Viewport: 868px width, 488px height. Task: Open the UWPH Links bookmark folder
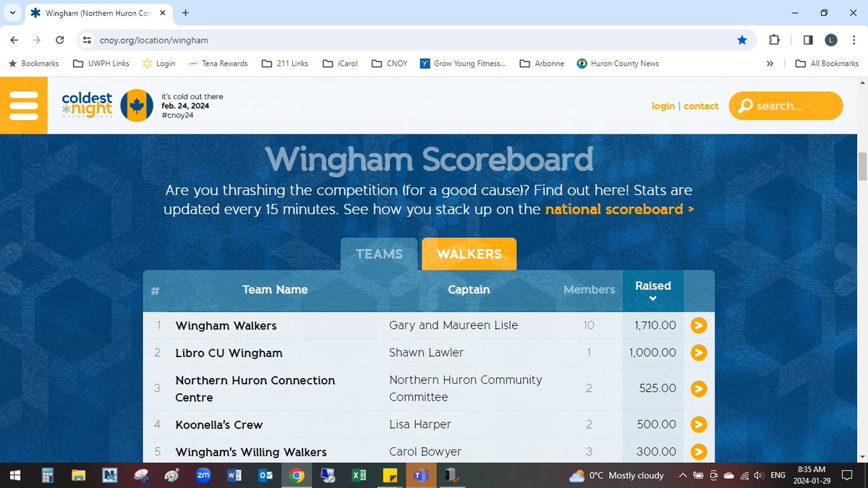101,64
